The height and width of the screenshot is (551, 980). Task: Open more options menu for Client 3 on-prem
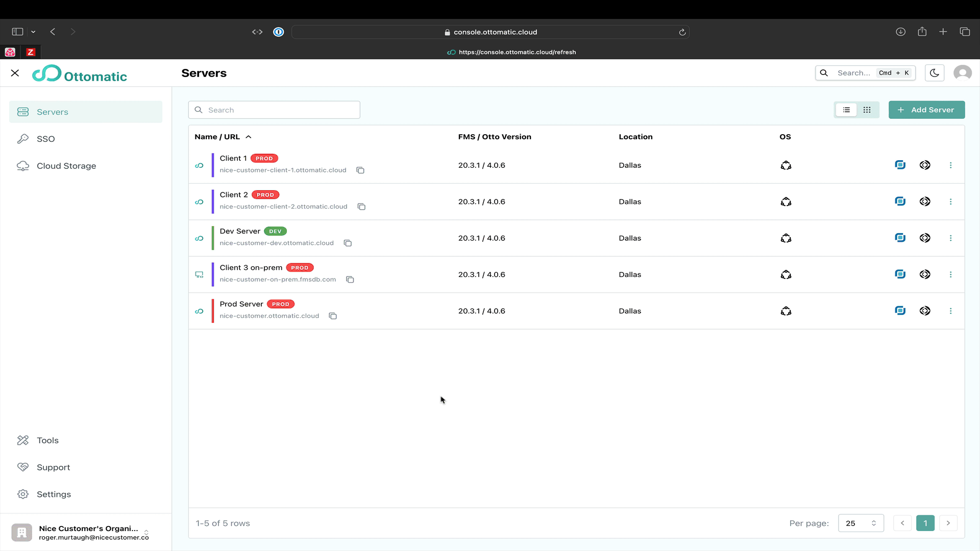950,274
